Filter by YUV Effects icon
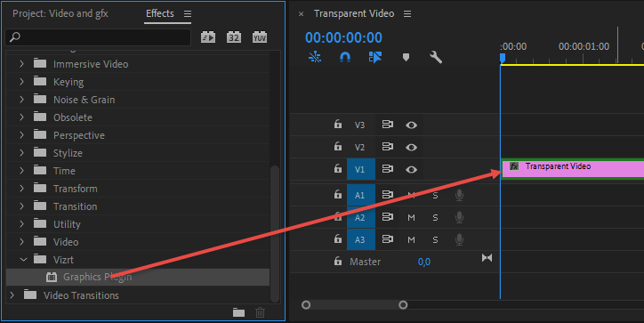Image resolution: width=644 pixels, height=323 pixels. point(260,37)
